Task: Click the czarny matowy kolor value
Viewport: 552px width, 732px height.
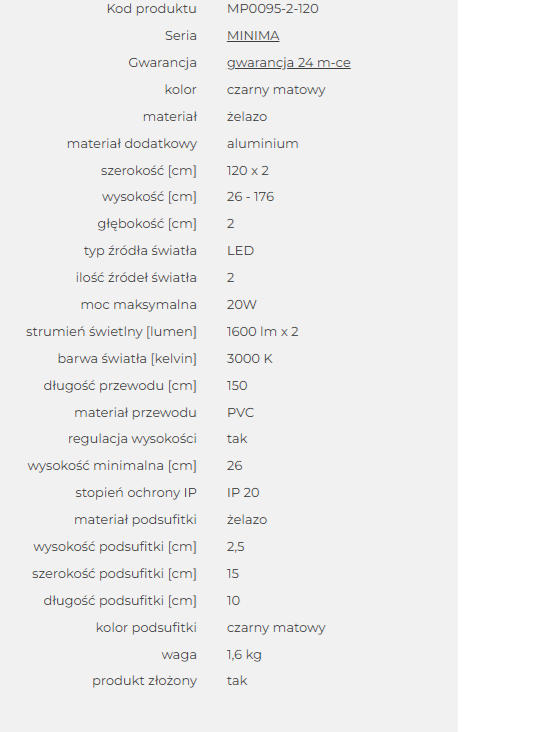Action: coord(276,90)
